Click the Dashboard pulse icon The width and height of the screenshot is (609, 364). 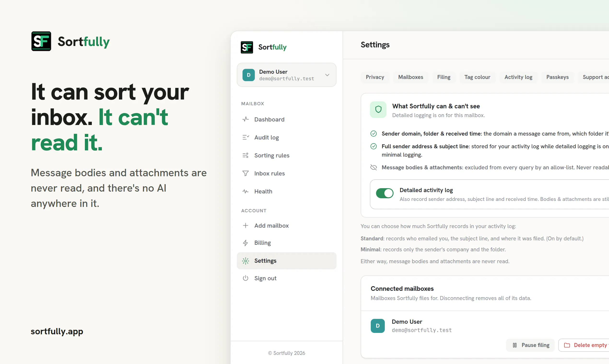point(245,119)
